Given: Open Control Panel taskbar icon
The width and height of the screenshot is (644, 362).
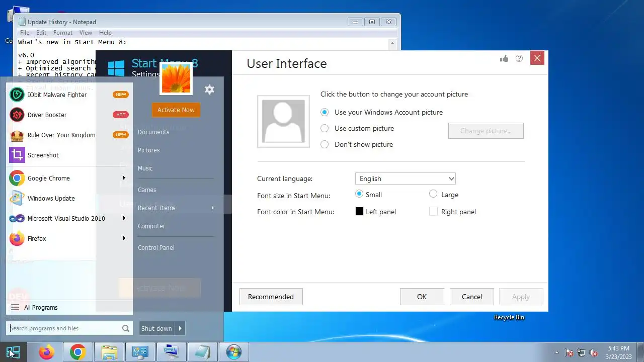Looking at the screenshot, I should pyautogui.click(x=140, y=352).
